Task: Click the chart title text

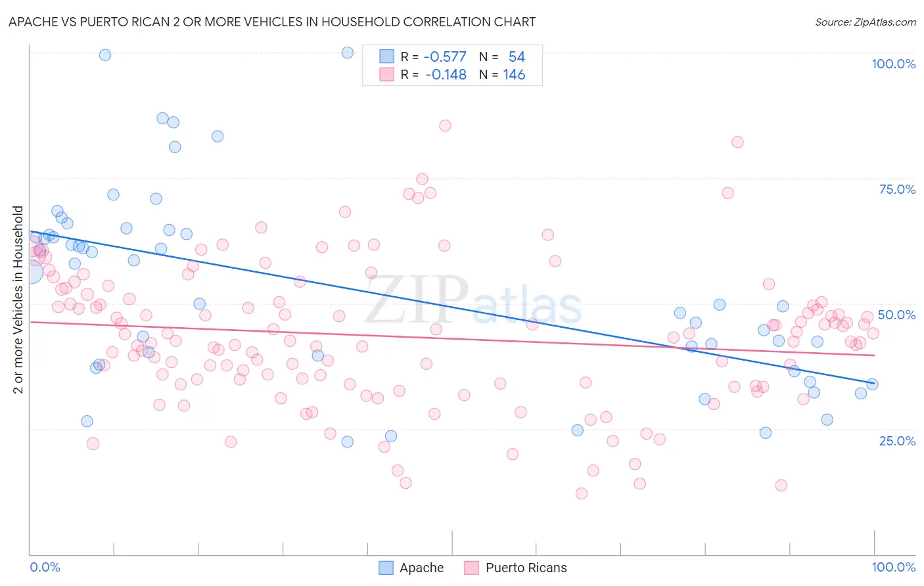Action: [x=272, y=22]
